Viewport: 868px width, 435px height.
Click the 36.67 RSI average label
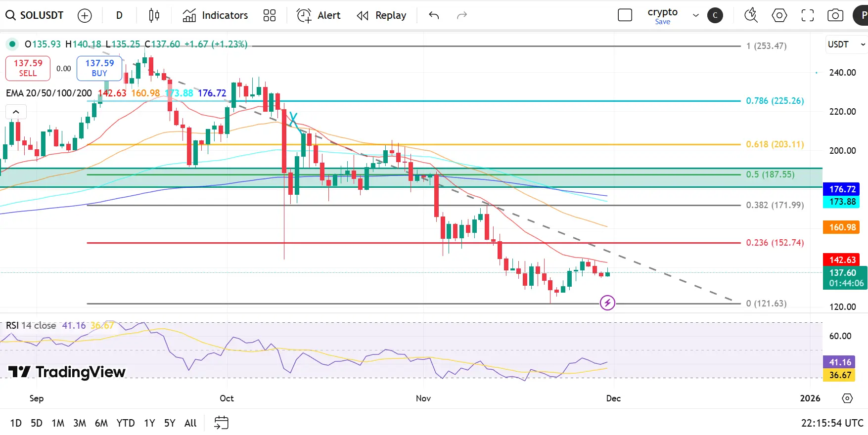(840, 375)
